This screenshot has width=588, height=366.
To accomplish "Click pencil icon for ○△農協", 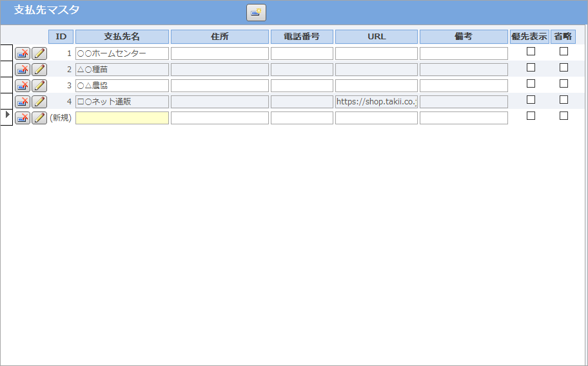I will 39,86.
